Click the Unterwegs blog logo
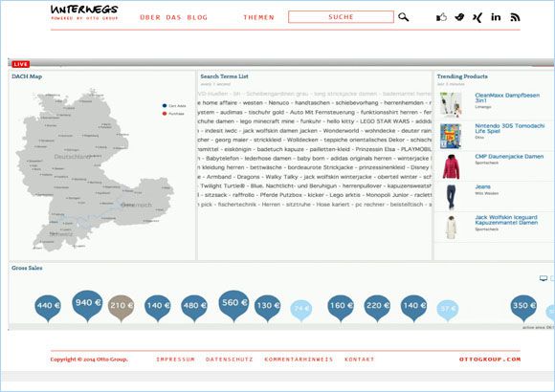Image resolution: width=555 pixels, height=392 pixels. tap(84, 12)
